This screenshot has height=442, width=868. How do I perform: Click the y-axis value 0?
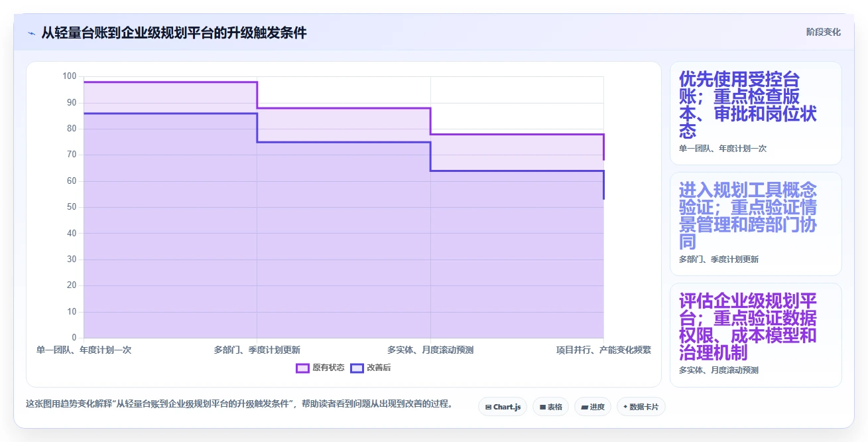(74, 338)
